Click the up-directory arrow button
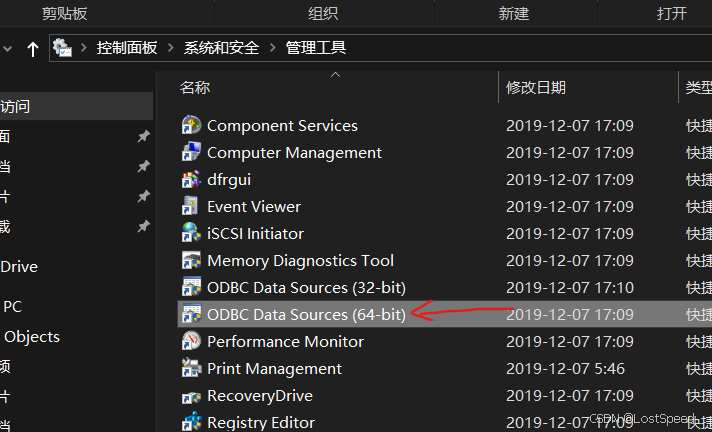Image resolution: width=712 pixels, height=432 pixels. (x=33, y=48)
